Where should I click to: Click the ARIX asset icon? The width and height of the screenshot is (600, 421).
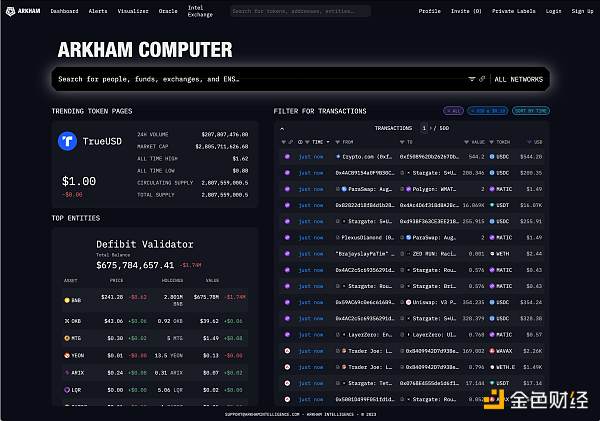67,372
